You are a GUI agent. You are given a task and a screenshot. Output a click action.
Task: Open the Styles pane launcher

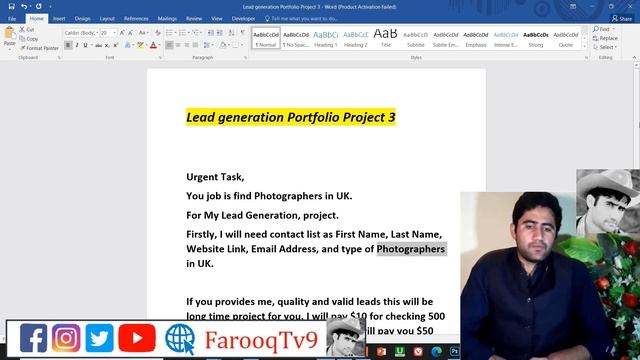click(x=586, y=58)
